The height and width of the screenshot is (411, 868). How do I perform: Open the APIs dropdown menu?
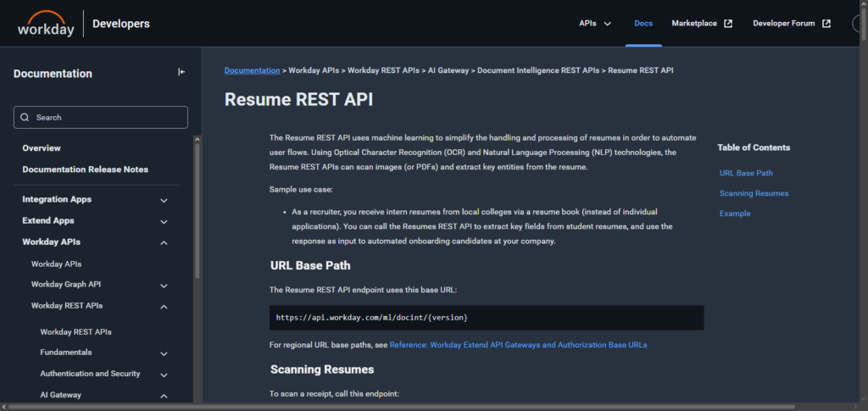[595, 23]
